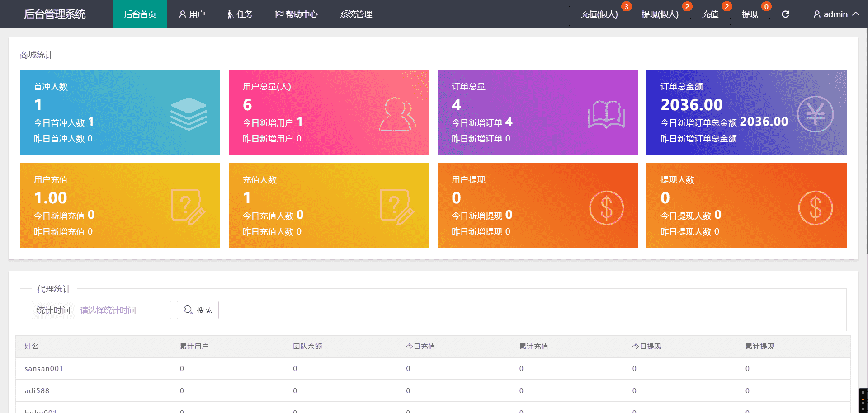Click the edit note icon in 充值人数 card
This screenshot has height=413, width=868.
click(x=396, y=207)
